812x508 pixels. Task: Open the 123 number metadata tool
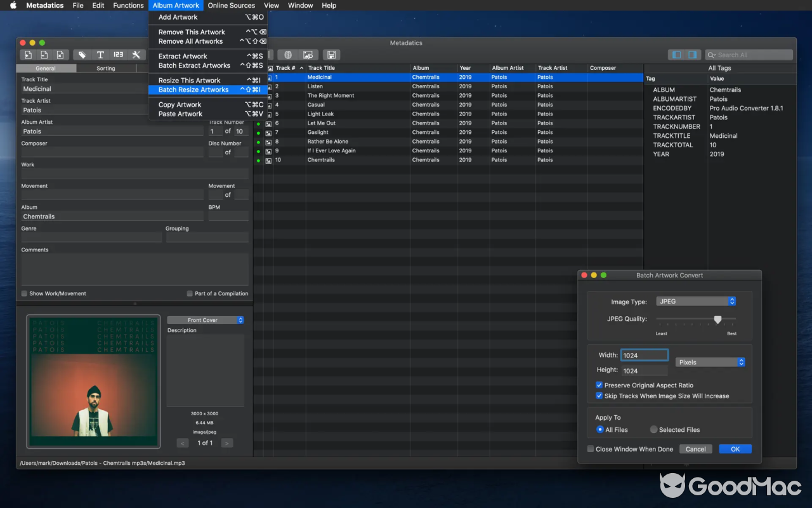click(x=118, y=55)
